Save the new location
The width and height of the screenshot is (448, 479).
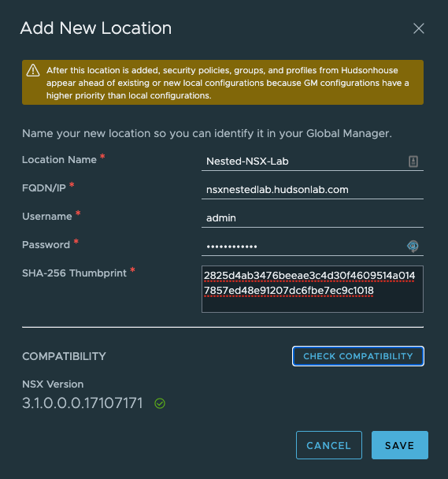pyautogui.click(x=400, y=445)
